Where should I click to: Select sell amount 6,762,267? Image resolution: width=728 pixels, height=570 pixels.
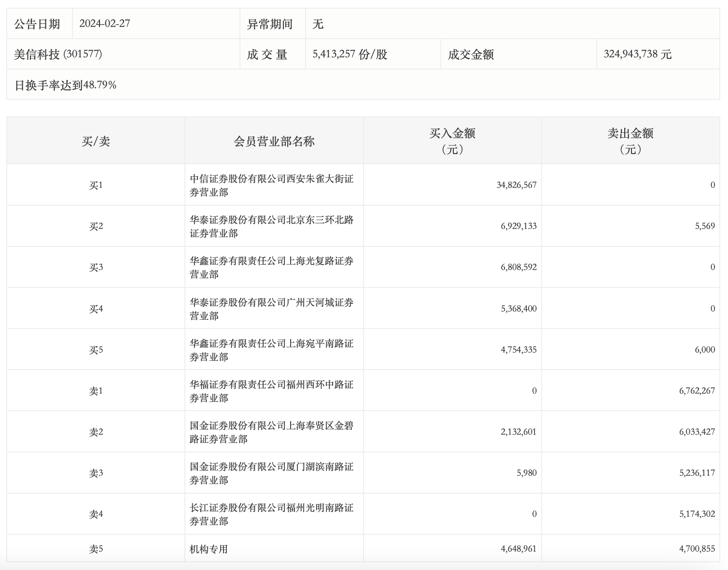point(697,391)
